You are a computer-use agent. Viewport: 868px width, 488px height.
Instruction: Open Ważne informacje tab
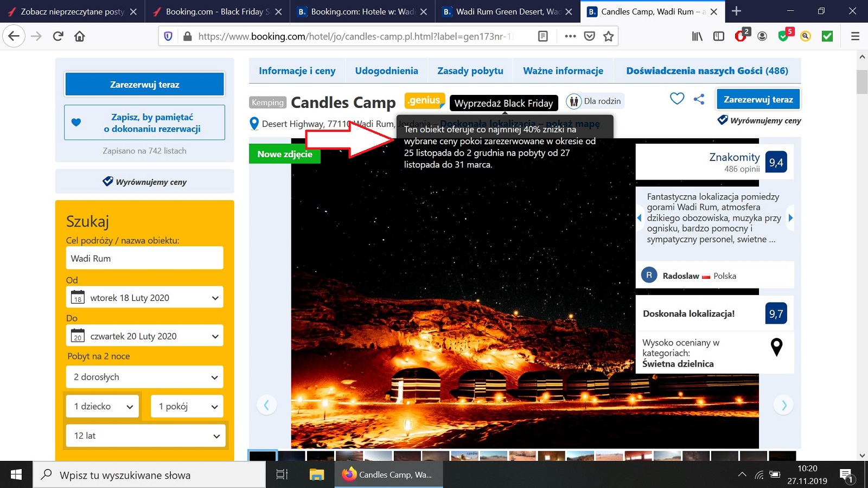(x=563, y=70)
